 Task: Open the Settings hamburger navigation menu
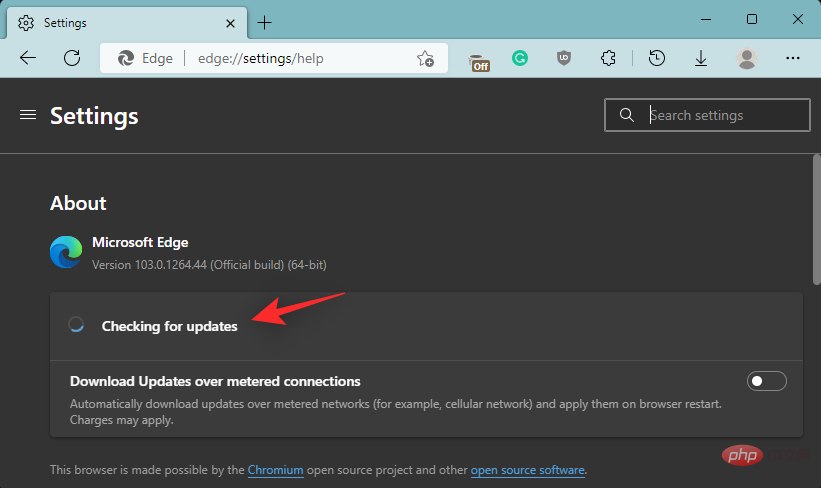[28, 115]
